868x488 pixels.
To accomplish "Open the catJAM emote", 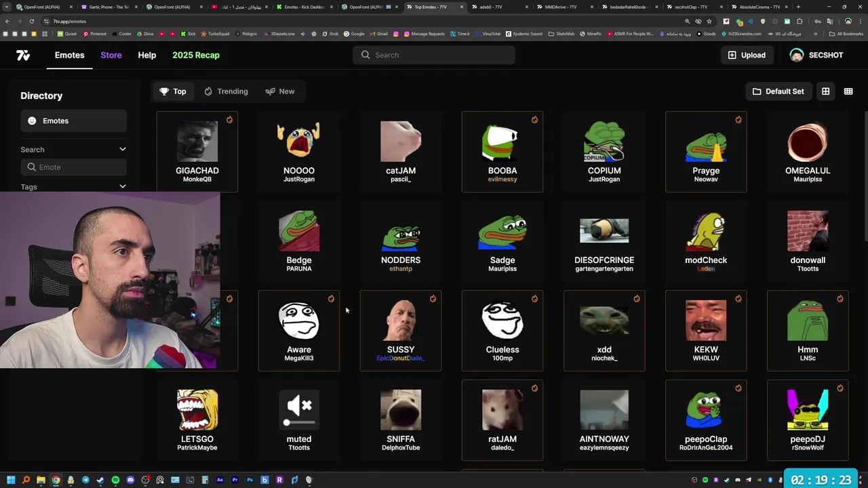I will click(401, 152).
